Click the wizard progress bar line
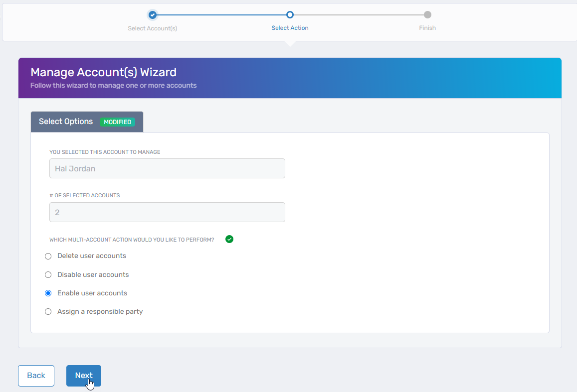Viewport: 577px width, 392px height. [221, 14]
